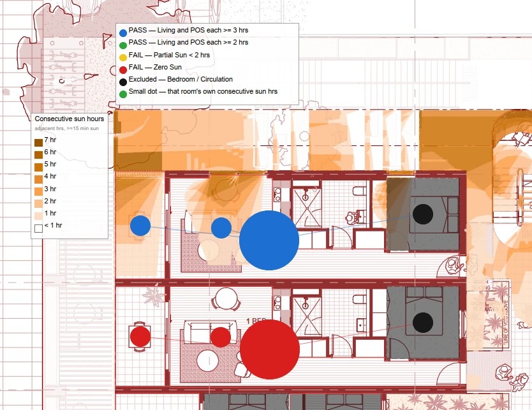Click the 3 hr color swatch
The height and width of the screenshot is (410, 532).
[x=38, y=191]
